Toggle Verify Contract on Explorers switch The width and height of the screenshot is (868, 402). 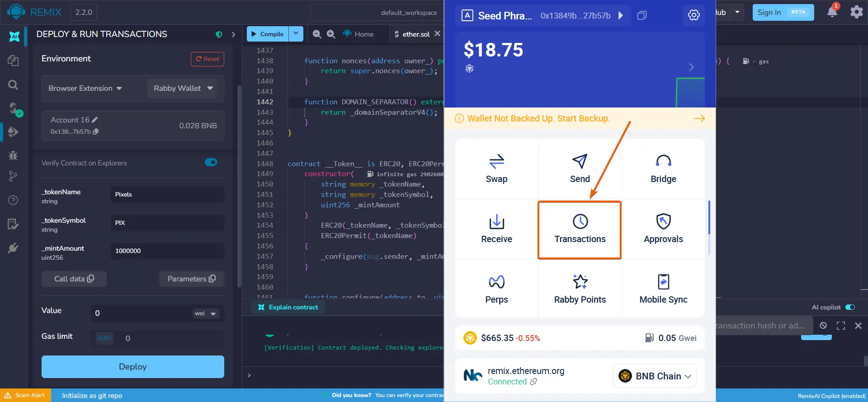pyautogui.click(x=211, y=162)
